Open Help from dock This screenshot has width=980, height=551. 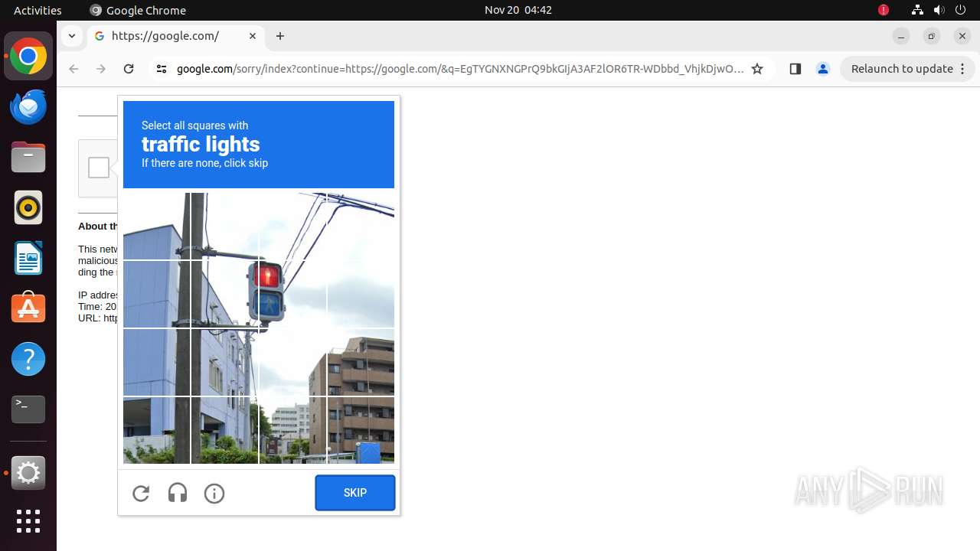click(x=28, y=359)
